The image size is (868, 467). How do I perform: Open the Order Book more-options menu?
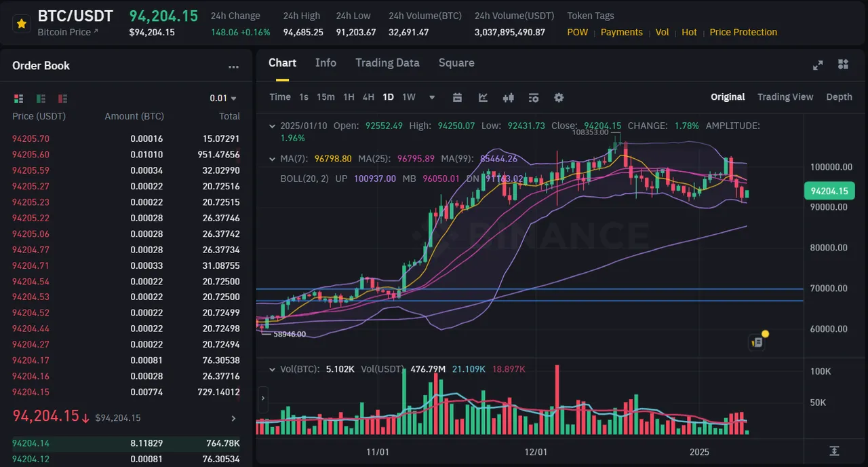(x=233, y=67)
